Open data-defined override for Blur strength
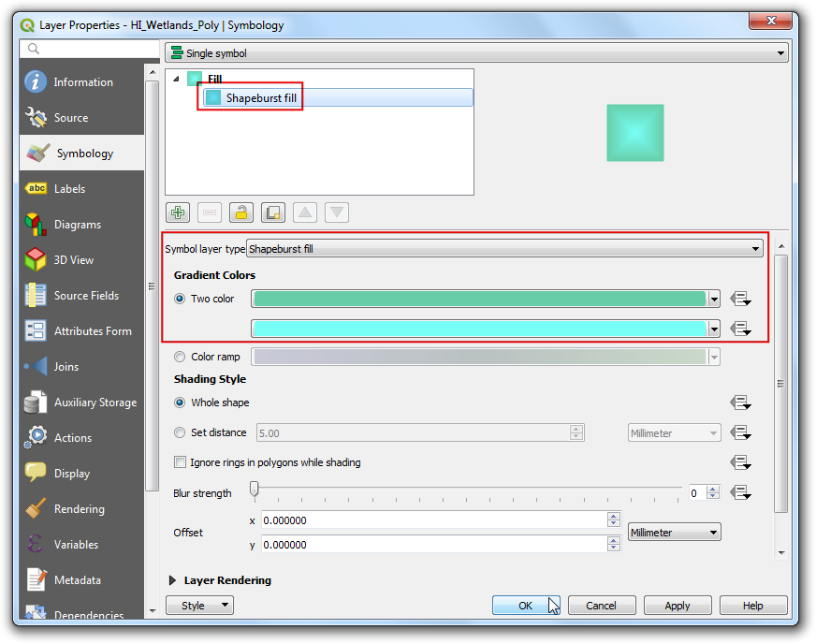The width and height of the screenshot is (816, 644). pyautogui.click(x=741, y=492)
